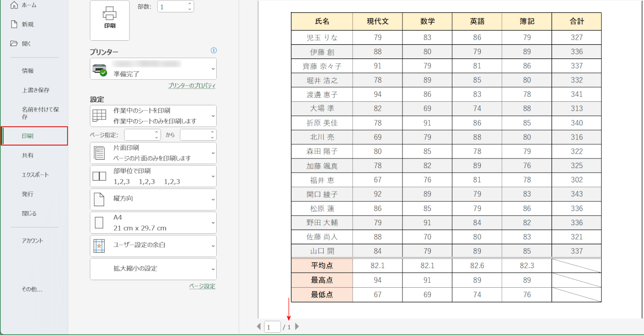Click the 最高点 row label
644x335 pixels.
coord(322,280)
